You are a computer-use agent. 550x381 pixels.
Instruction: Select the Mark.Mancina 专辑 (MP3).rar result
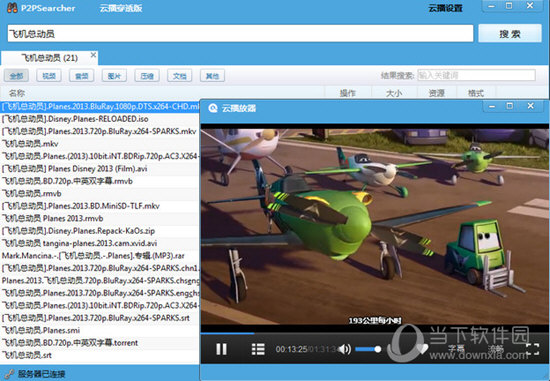coord(100,256)
